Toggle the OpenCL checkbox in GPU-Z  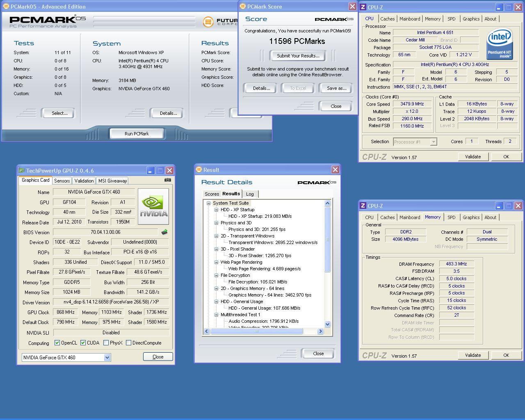(x=57, y=343)
